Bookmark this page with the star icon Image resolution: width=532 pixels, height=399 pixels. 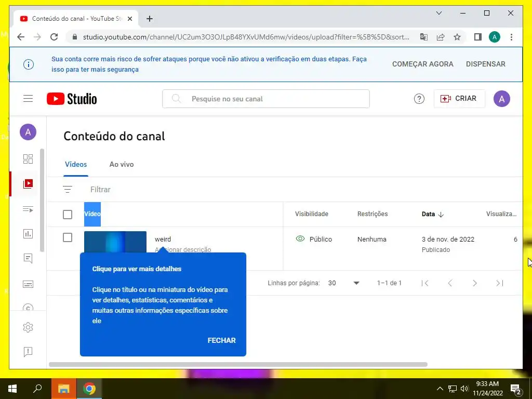click(457, 37)
